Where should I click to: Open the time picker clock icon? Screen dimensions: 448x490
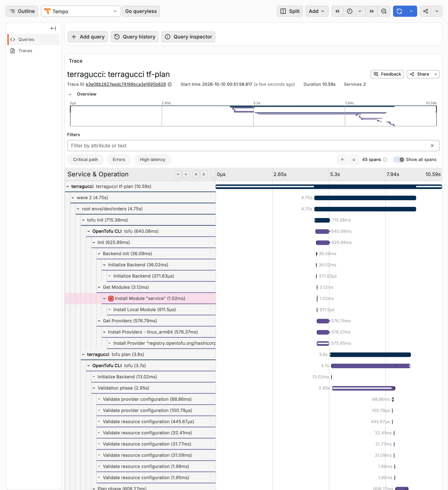(x=349, y=11)
